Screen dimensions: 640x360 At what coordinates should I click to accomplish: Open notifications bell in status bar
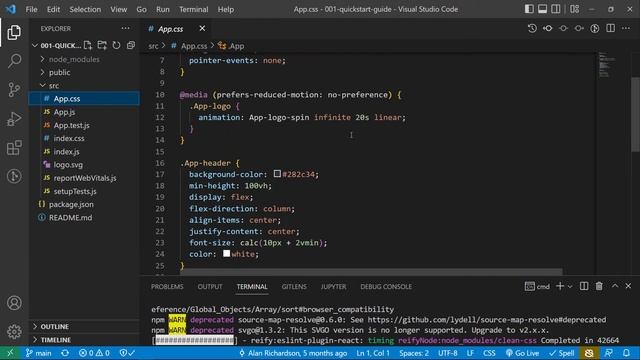tap(627, 353)
